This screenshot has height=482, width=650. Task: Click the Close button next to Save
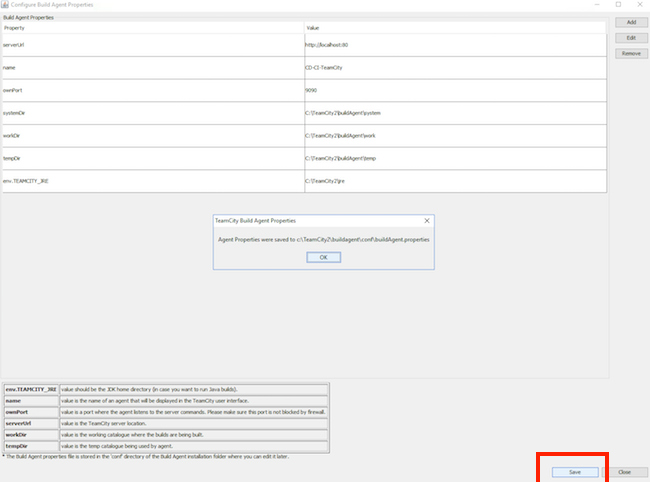point(624,472)
